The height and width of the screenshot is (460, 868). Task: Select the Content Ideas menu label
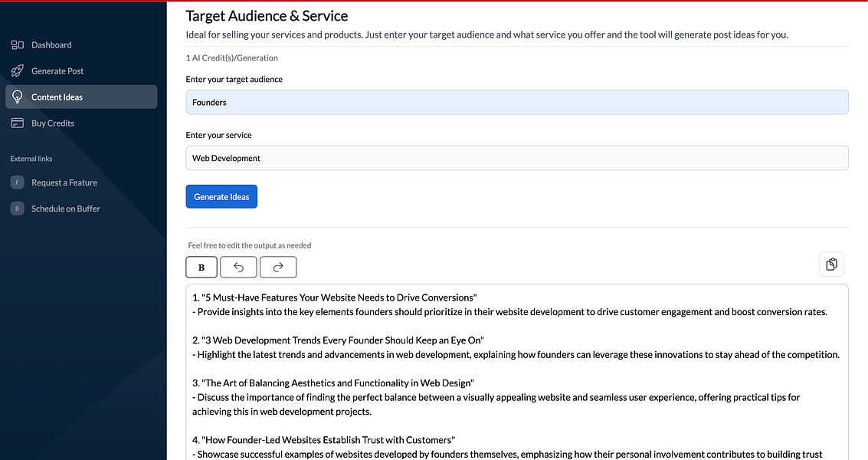point(57,97)
